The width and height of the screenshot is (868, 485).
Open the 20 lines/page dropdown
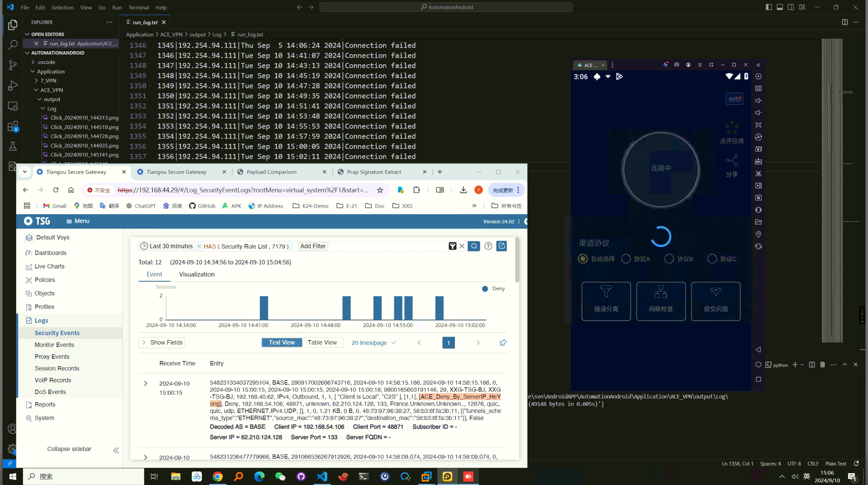tap(374, 343)
